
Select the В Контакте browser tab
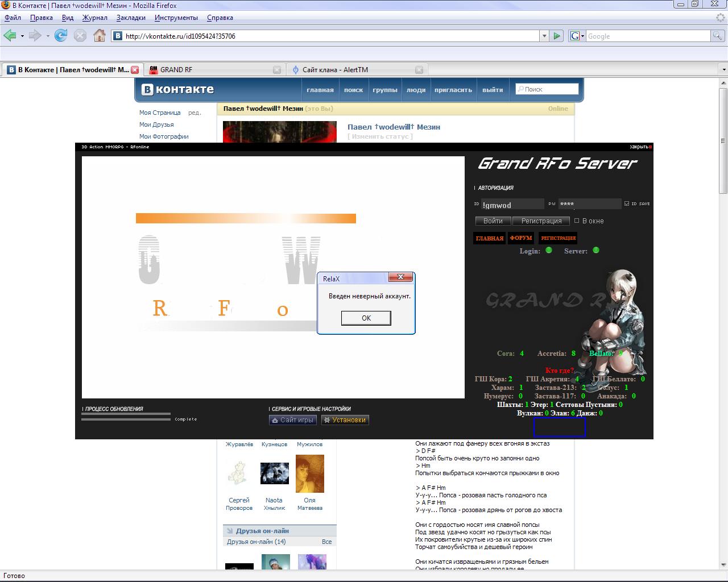pos(72,70)
